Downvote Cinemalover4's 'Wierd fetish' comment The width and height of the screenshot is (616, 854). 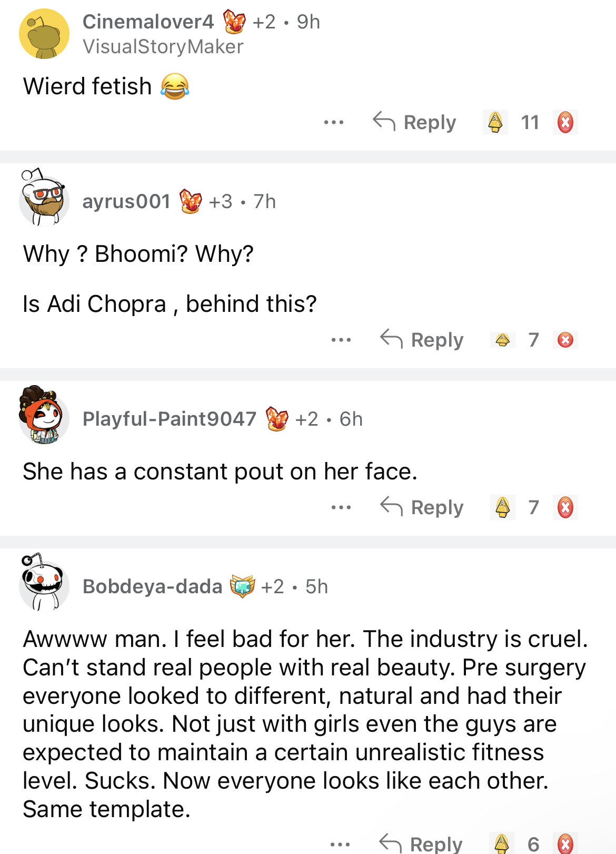pyautogui.click(x=565, y=123)
